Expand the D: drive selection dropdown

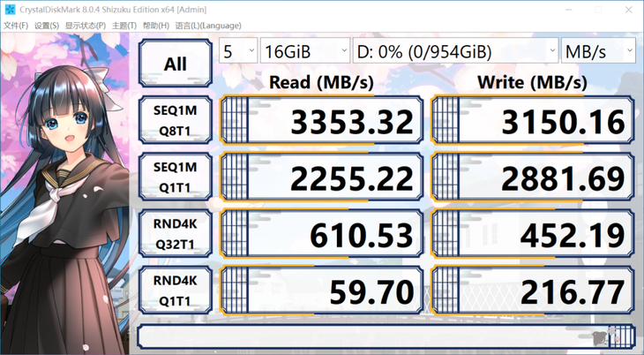click(x=455, y=51)
